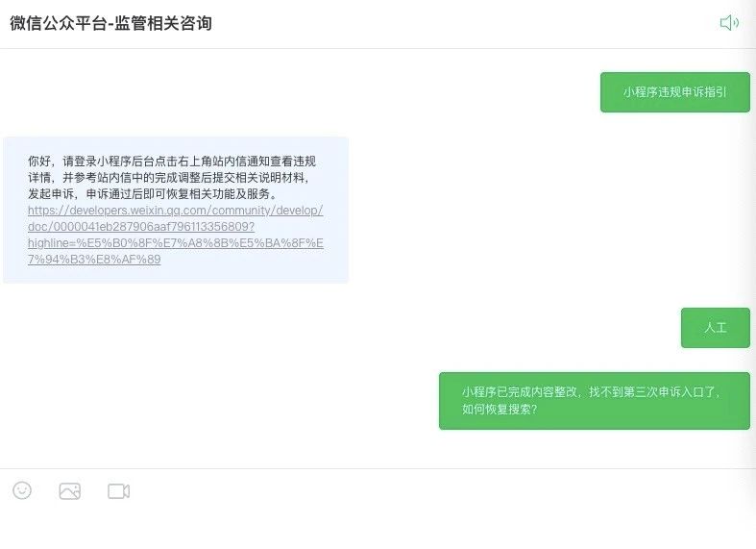
Task: Click the 小程序已完成内容整改 message bubble
Action: coord(595,400)
